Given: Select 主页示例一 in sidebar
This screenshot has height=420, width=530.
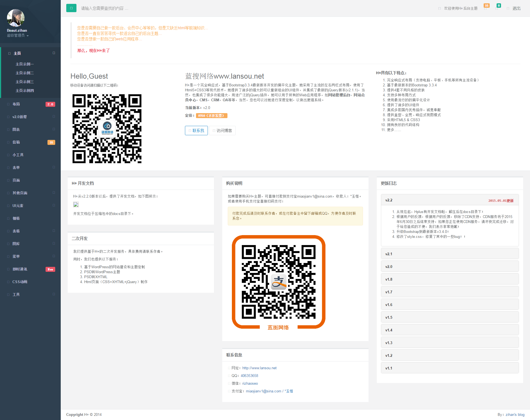Looking at the screenshot, I should pos(25,64).
